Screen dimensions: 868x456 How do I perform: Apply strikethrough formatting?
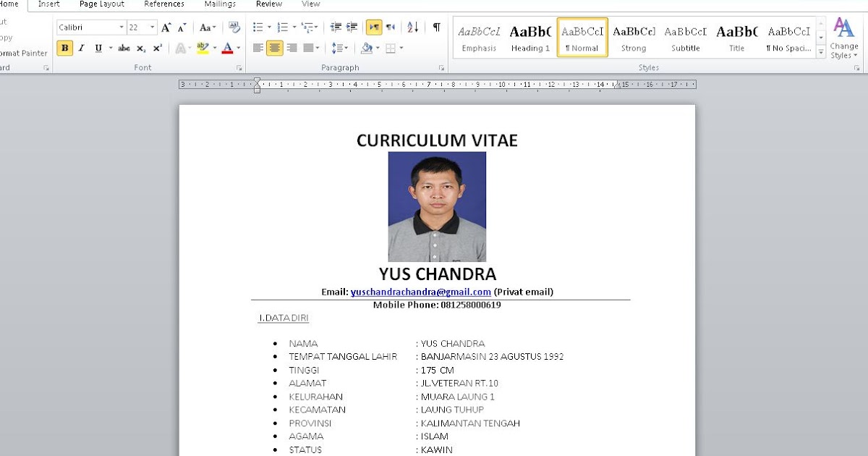124,48
